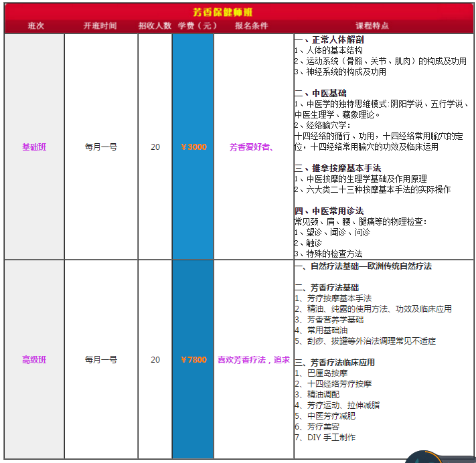
Task: Click the ￥7800 tuition price
Action: pyautogui.click(x=193, y=360)
